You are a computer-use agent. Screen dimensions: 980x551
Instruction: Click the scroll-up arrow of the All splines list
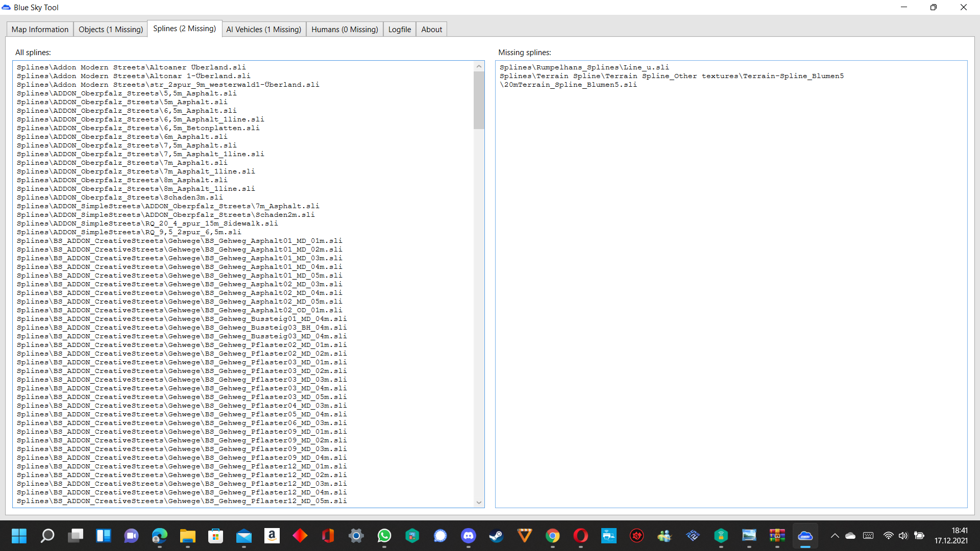(479, 66)
